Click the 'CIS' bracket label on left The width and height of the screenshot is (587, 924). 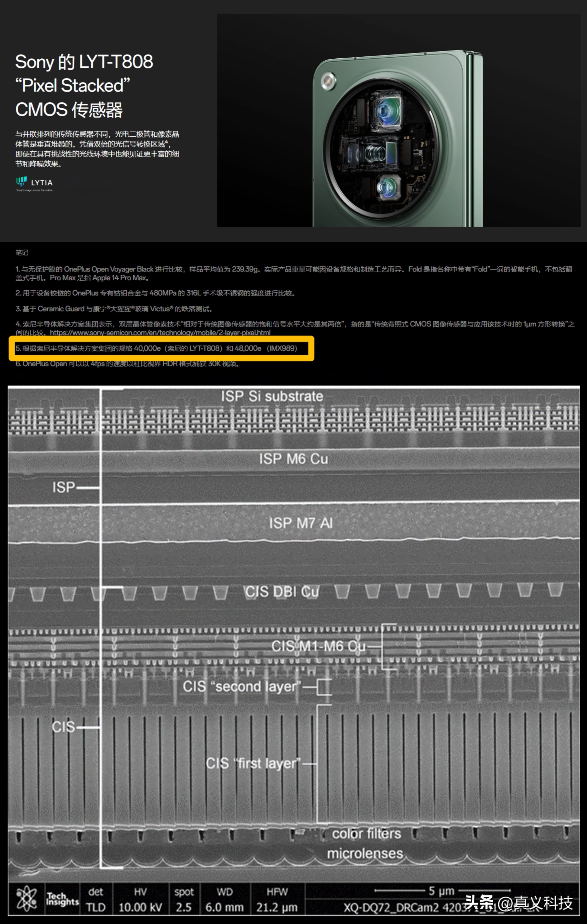pyautogui.click(x=63, y=727)
